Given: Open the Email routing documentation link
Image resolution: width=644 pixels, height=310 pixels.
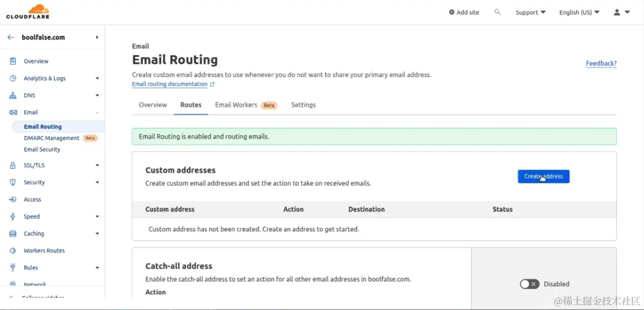Looking at the screenshot, I should [170, 84].
